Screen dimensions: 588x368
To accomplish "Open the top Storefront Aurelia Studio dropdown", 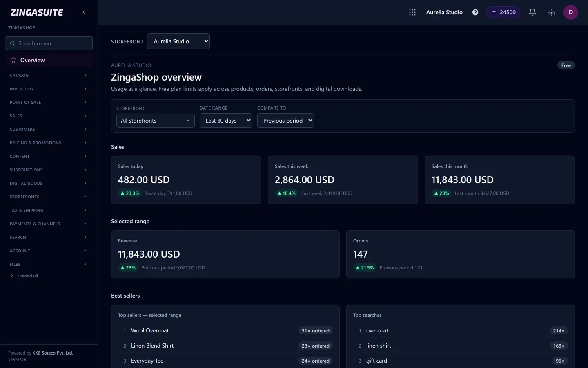I will pyautogui.click(x=178, y=41).
